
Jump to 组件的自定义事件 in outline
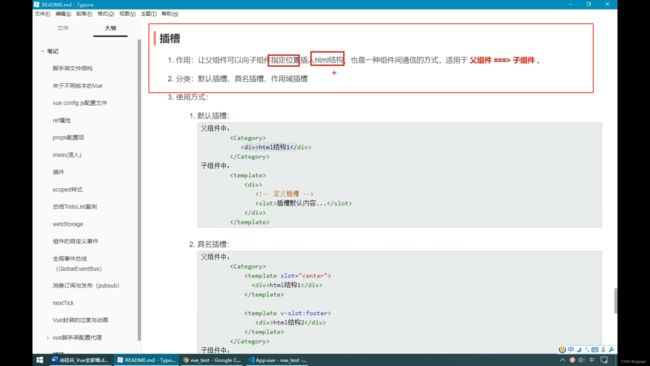(75, 241)
